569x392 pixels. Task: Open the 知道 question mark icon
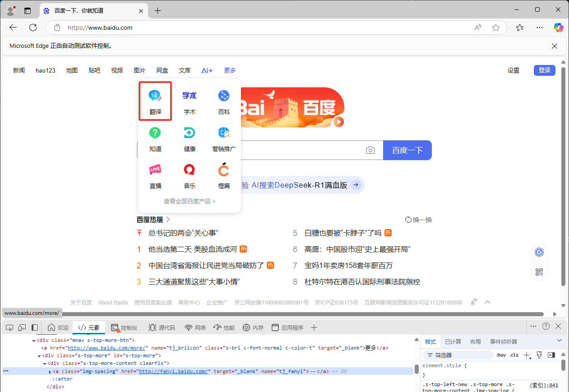click(x=155, y=133)
